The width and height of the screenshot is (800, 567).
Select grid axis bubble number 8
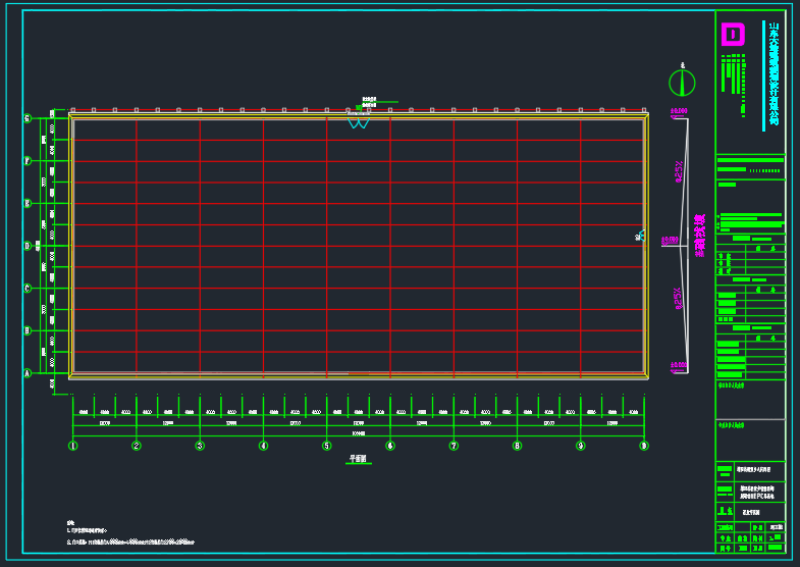pyautogui.click(x=517, y=446)
